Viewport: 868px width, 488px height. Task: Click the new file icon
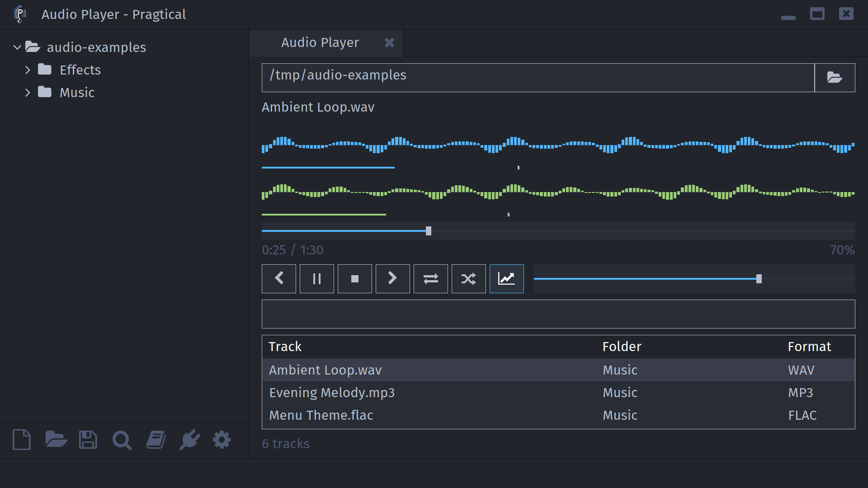[22, 440]
